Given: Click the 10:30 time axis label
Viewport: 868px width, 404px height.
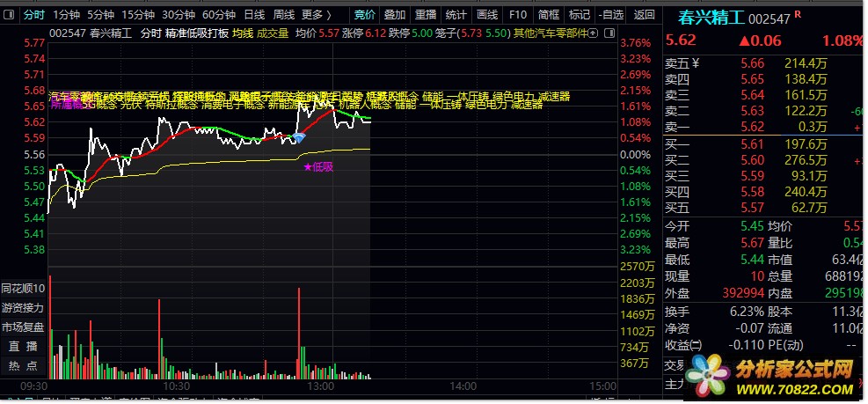Looking at the screenshot, I should point(177,386).
